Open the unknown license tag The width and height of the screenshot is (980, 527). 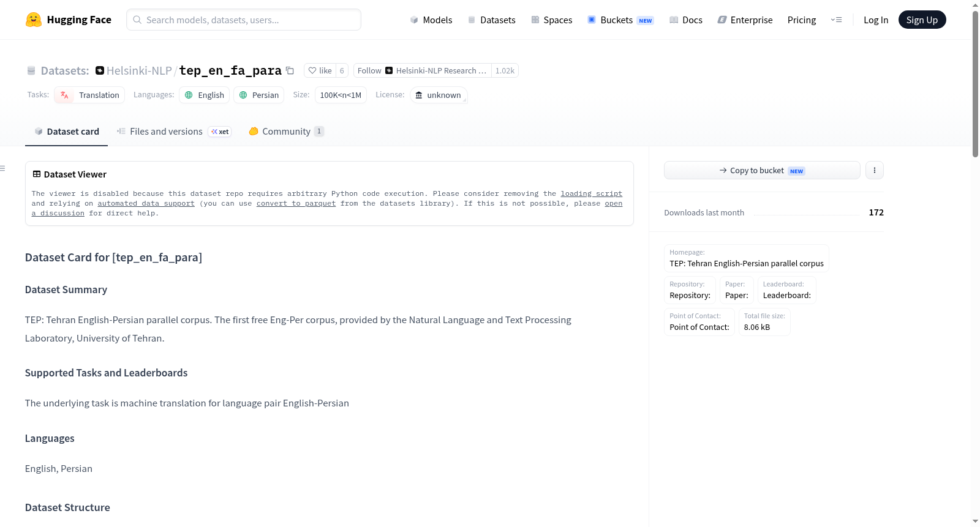[x=439, y=95]
